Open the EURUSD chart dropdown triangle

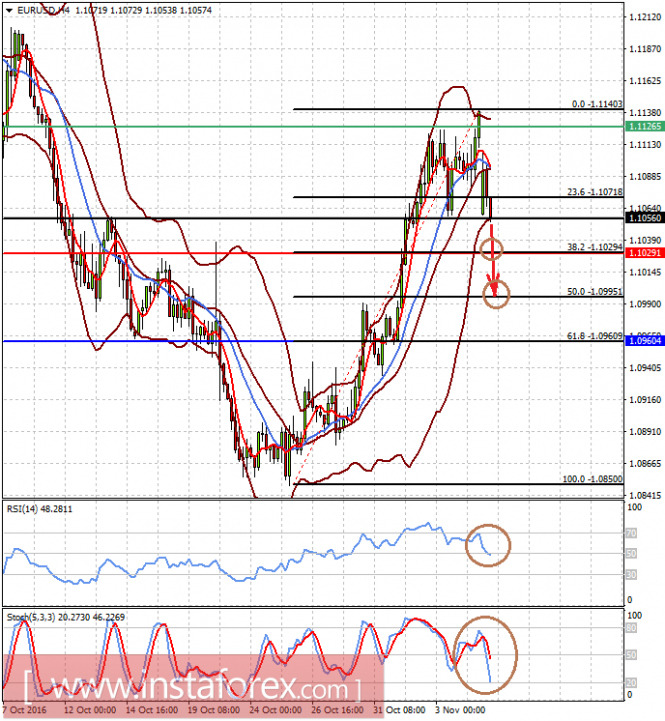(x=9, y=10)
